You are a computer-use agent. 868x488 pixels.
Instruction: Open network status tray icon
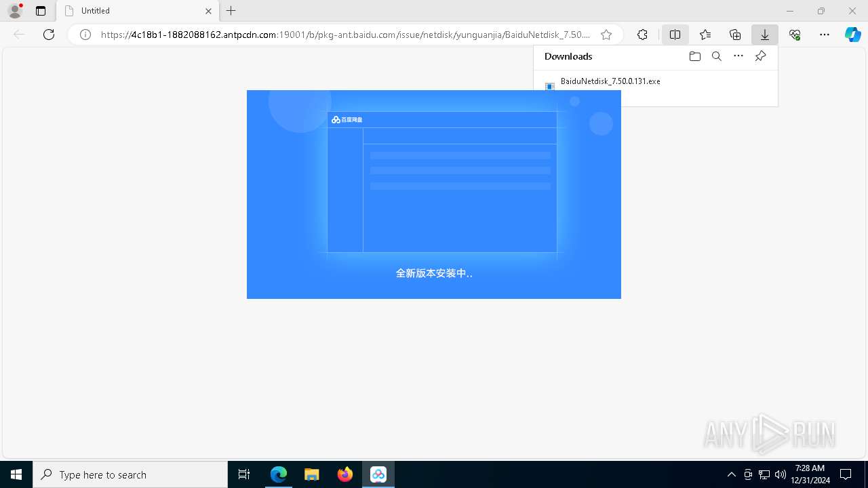pyautogui.click(x=764, y=474)
